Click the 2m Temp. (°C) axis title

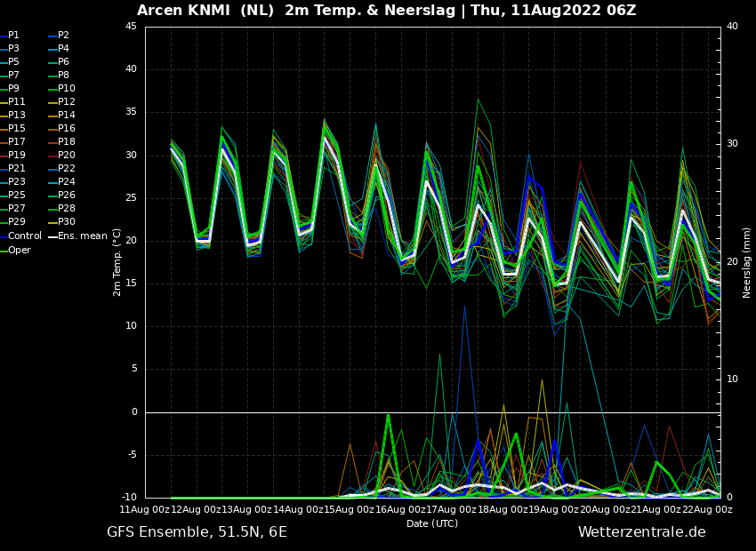pyautogui.click(x=117, y=262)
